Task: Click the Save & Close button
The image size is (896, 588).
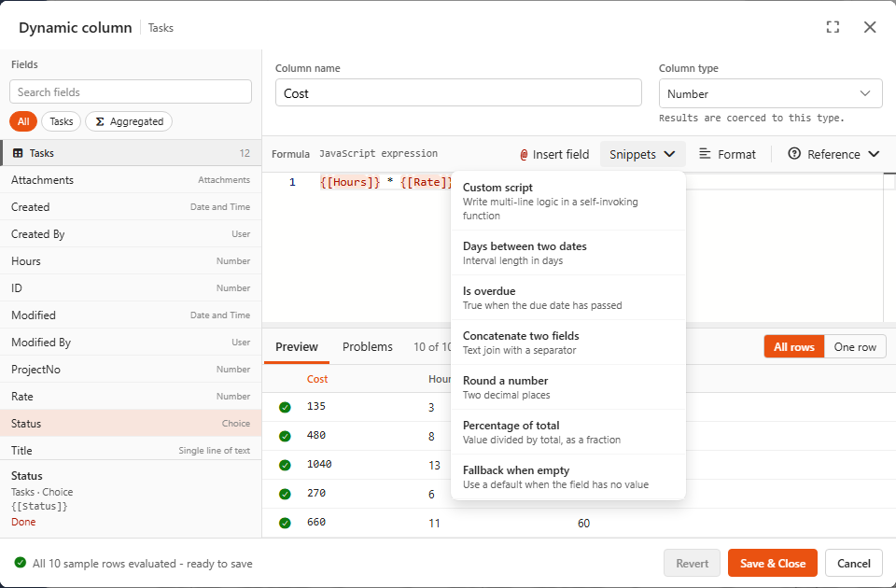Action: [x=773, y=564]
